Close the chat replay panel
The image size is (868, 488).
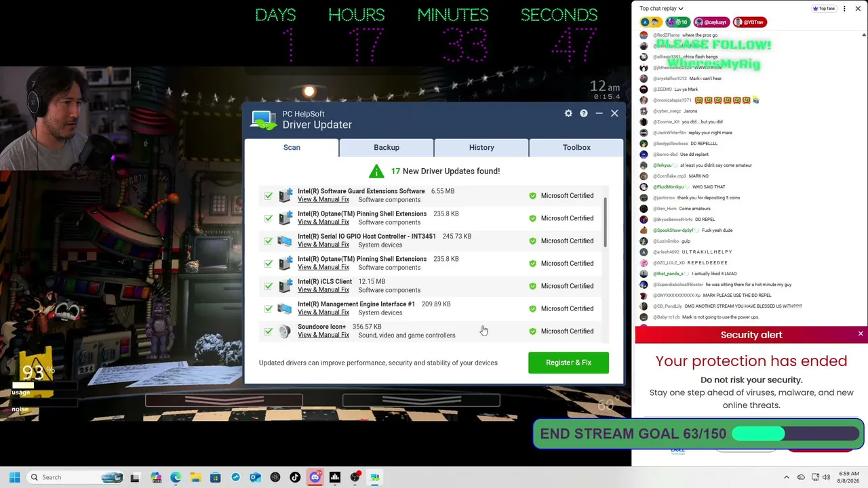pyautogui.click(x=858, y=9)
